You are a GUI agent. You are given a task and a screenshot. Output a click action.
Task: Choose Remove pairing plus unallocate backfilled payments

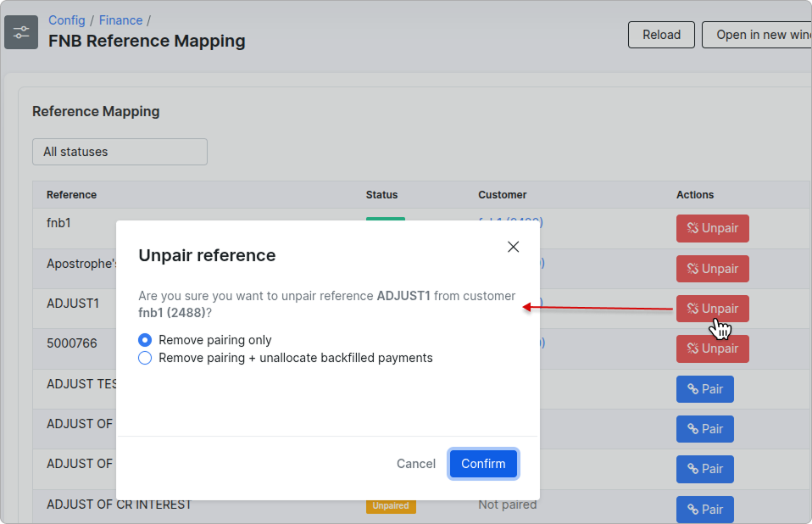tap(145, 358)
